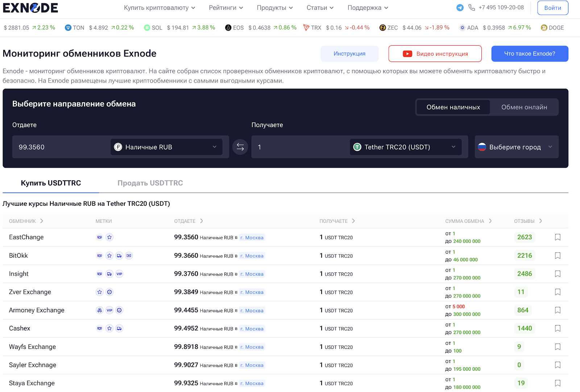The image size is (580, 392).
Task: Open г. Москва link in BitOkk row
Action: [x=252, y=256]
